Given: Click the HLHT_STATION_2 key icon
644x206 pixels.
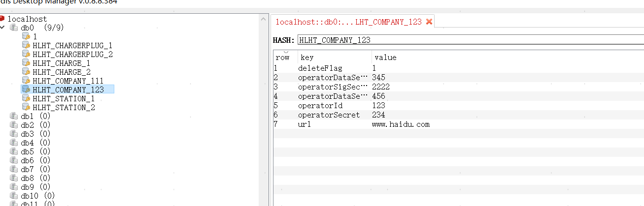Looking at the screenshot, I should pos(26,107).
